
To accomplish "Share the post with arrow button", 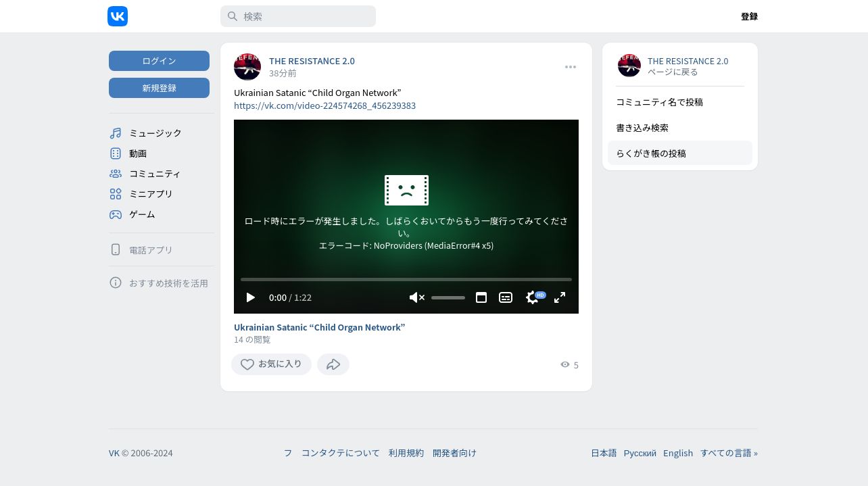I will pyautogui.click(x=333, y=364).
